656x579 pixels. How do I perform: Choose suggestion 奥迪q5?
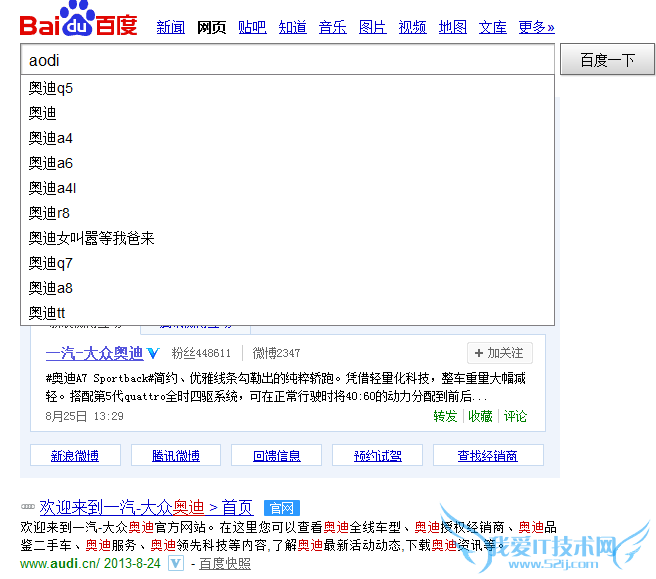(x=287, y=88)
